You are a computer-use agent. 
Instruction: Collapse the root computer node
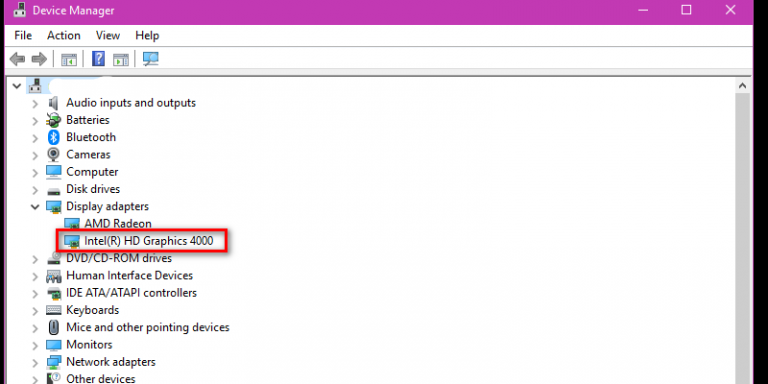pos(17,86)
